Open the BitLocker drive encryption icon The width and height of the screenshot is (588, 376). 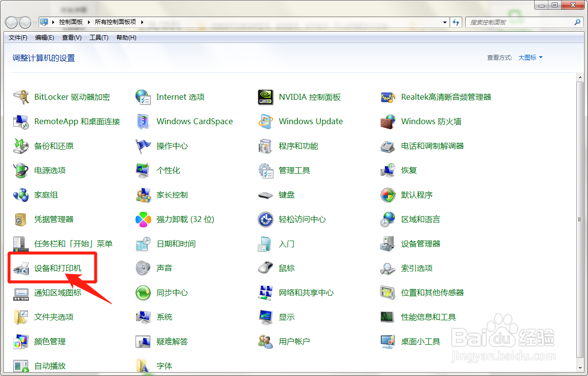click(21, 97)
